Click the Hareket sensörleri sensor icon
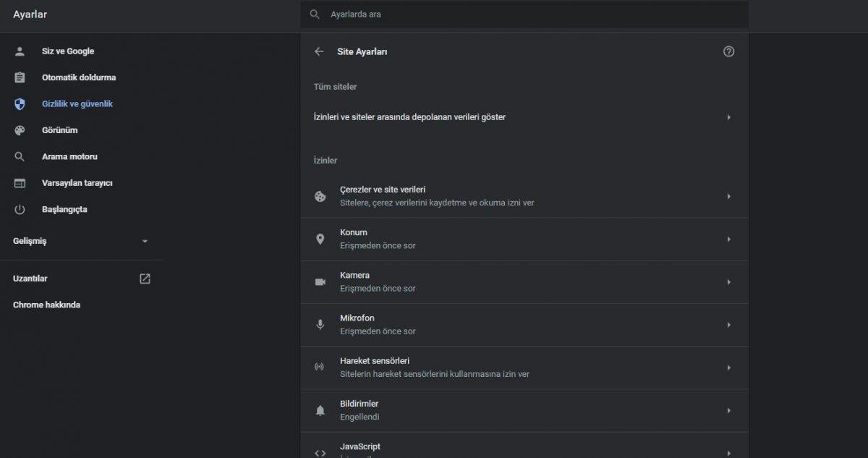 [x=320, y=367]
